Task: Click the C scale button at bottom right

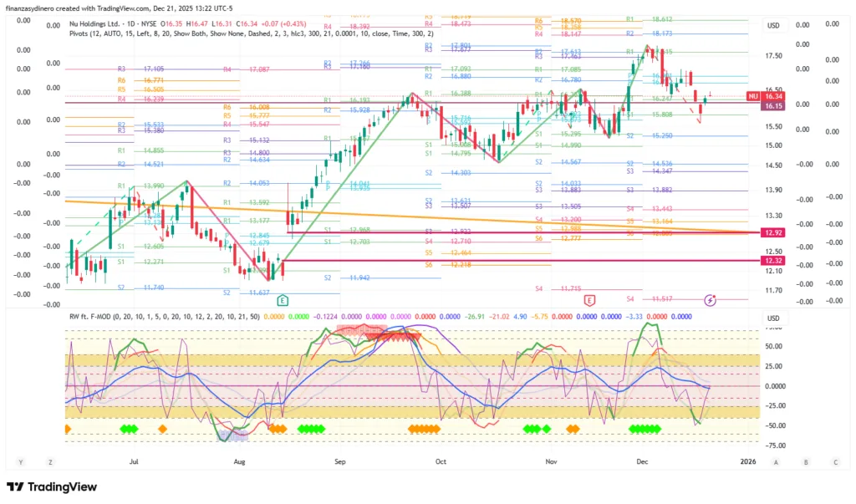Action: click(834, 461)
